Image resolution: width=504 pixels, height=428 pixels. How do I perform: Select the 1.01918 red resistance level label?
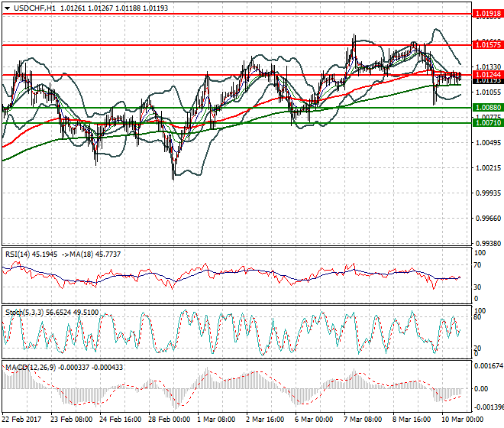(x=488, y=14)
